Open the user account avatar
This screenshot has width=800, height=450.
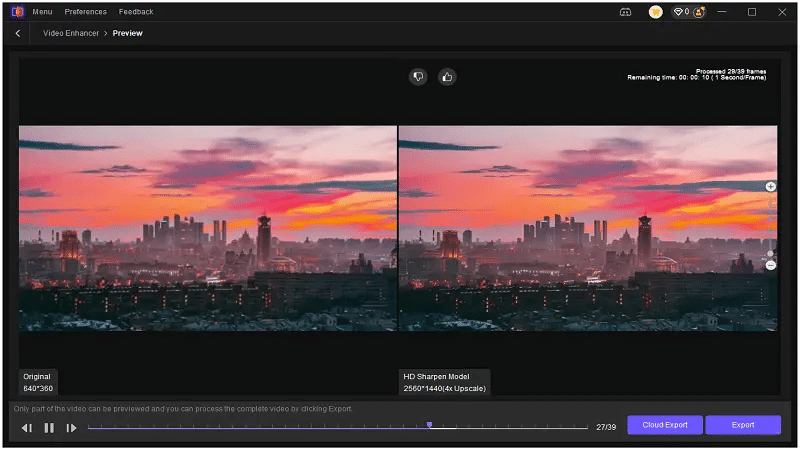[x=699, y=12]
